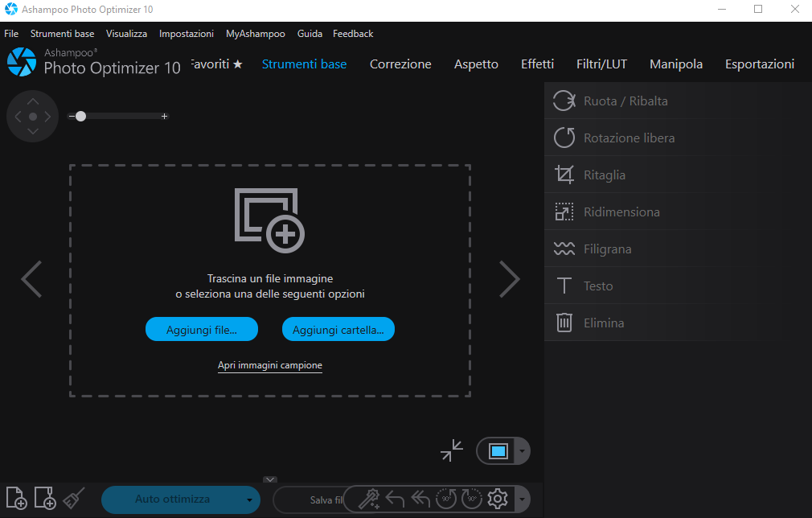
Task: Click the magic wand optimize icon
Action: (x=369, y=499)
